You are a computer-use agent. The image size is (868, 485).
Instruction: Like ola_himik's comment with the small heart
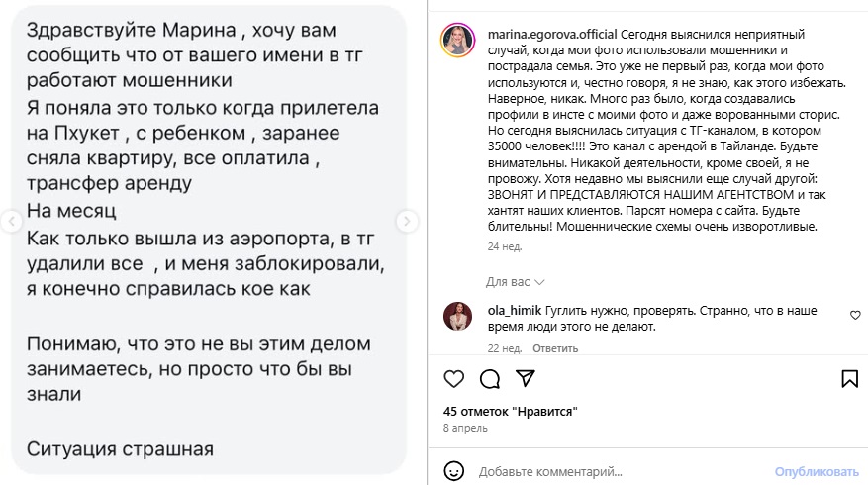pyautogui.click(x=855, y=315)
